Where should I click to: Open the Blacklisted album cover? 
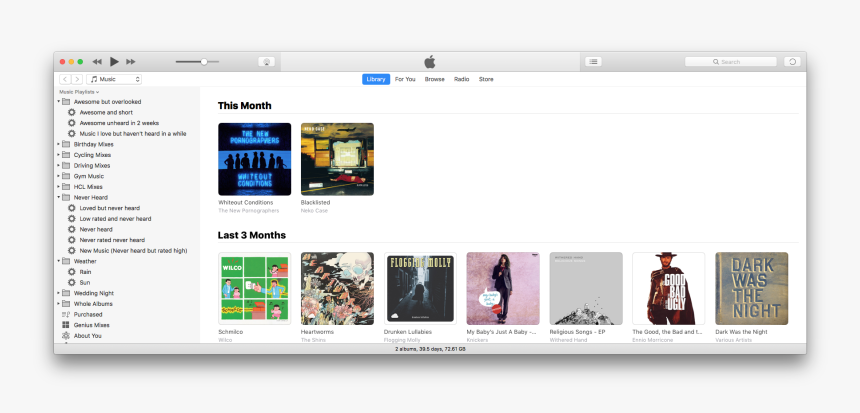click(337, 159)
